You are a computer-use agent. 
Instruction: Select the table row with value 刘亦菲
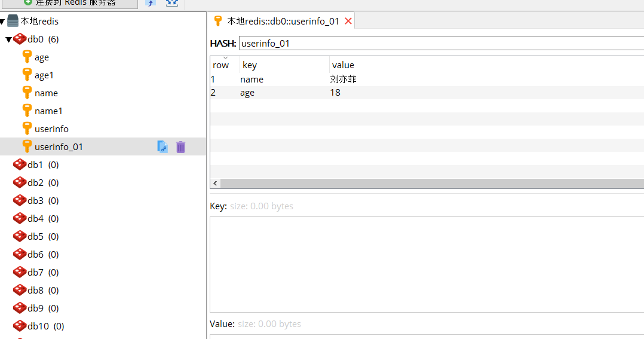point(343,79)
